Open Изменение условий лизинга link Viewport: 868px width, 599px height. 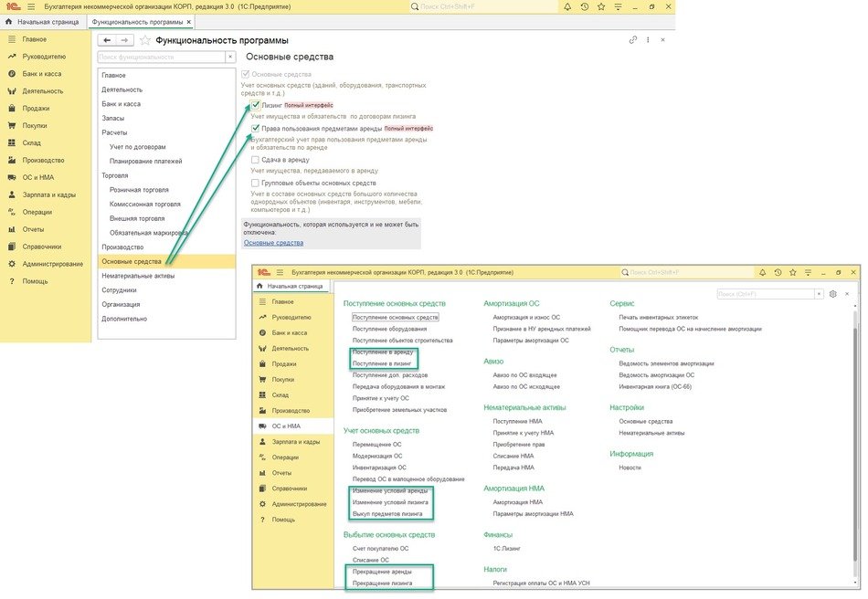point(390,503)
